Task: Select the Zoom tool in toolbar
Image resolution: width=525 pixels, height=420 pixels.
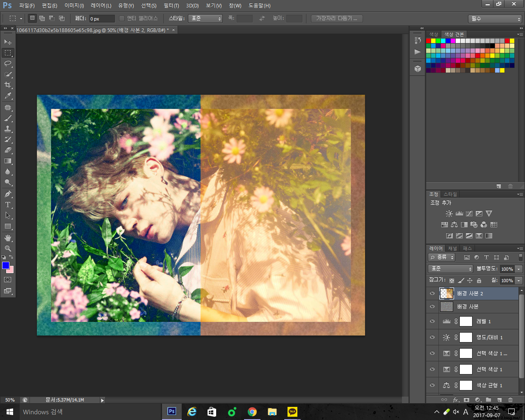Action: (8, 249)
